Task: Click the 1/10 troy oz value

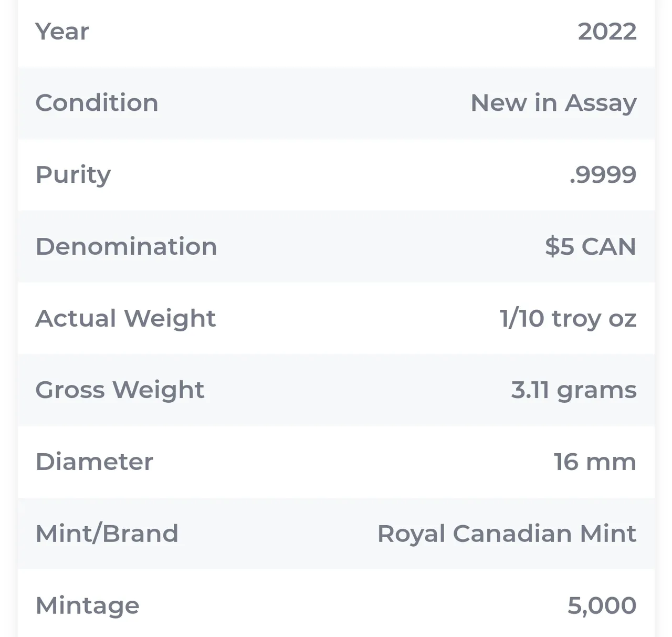Action: tap(568, 319)
